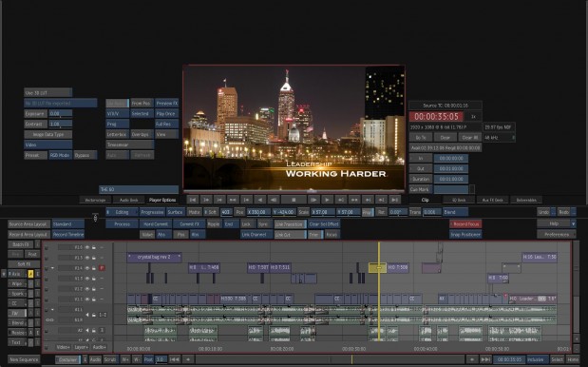Image resolution: width=588 pixels, height=367 pixels.
Task: Select the Clip tab
Action: pyautogui.click(x=425, y=200)
